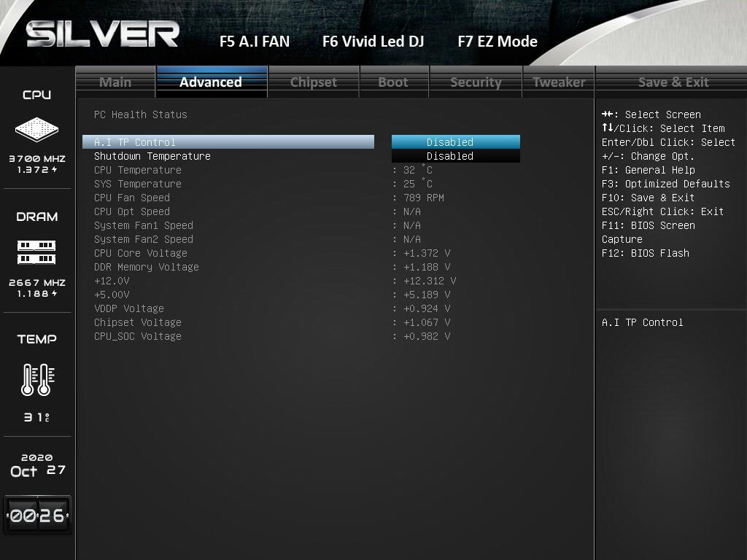Launch F6 Vivid Led DJ

[x=373, y=42]
